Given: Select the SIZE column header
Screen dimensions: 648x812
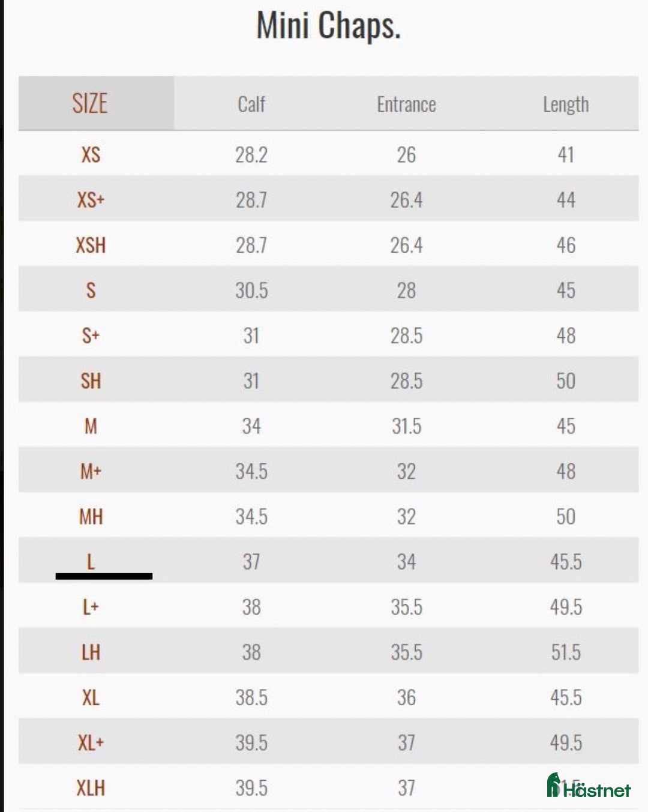Looking at the screenshot, I should [90, 103].
